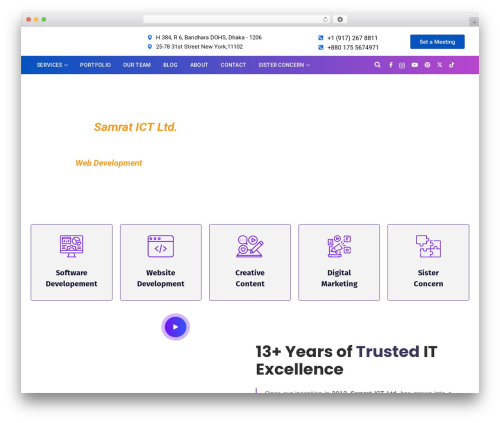Click the Digital Marketing megaphone icon
500x423 pixels.
pyautogui.click(x=339, y=246)
